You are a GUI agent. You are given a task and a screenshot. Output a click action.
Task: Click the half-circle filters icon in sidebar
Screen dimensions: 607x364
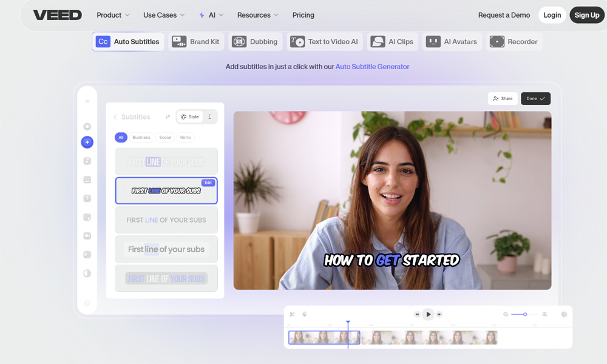coord(87,273)
